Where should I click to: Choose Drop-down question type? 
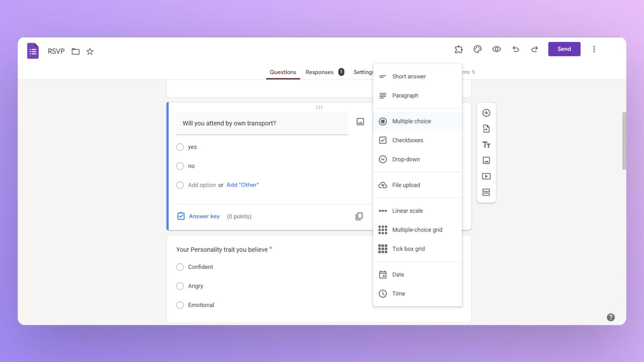(x=417, y=159)
